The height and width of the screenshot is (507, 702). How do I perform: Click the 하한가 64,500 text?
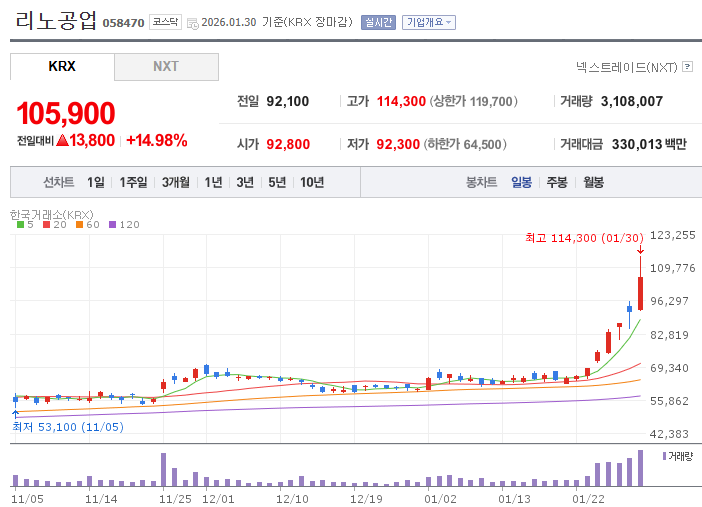465,144
